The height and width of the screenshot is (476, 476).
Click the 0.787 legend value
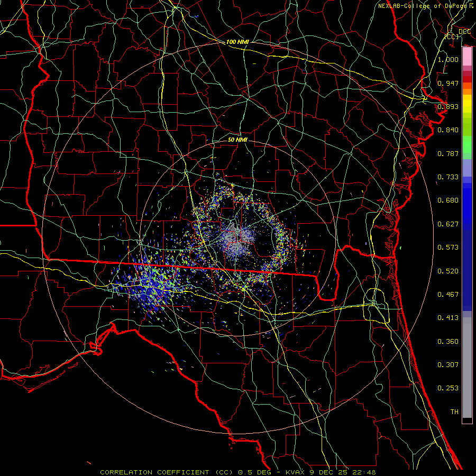[448, 153]
